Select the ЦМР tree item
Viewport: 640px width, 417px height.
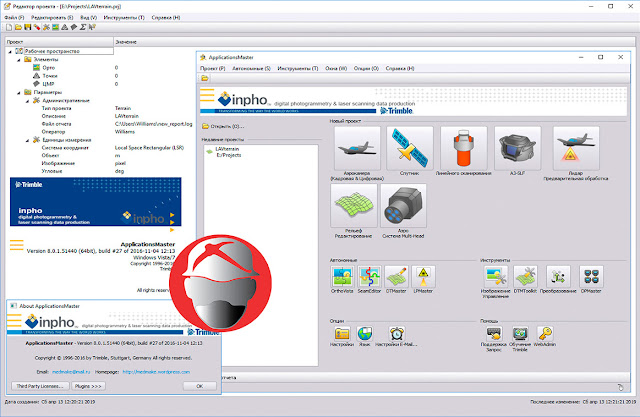coord(48,84)
